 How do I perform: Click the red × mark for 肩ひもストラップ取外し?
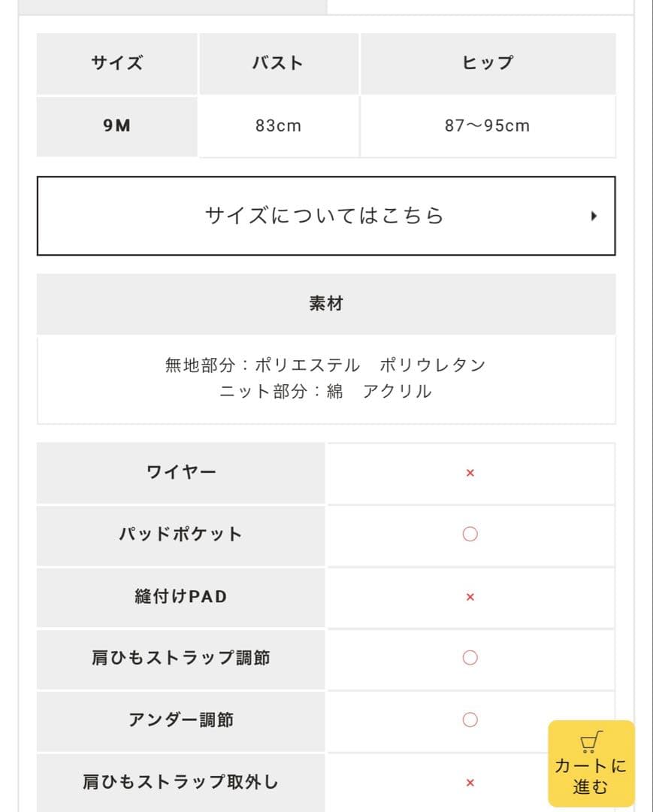[x=470, y=783]
